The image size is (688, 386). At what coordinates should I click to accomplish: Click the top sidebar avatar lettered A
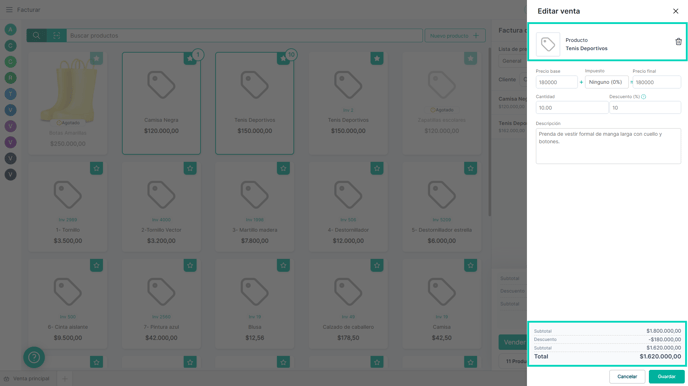11,29
